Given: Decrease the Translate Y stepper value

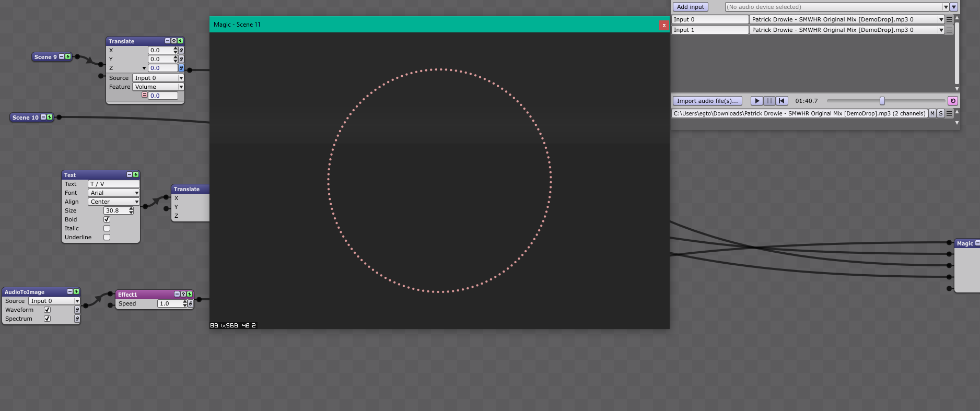Looking at the screenshot, I should pyautogui.click(x=176, y=61).
